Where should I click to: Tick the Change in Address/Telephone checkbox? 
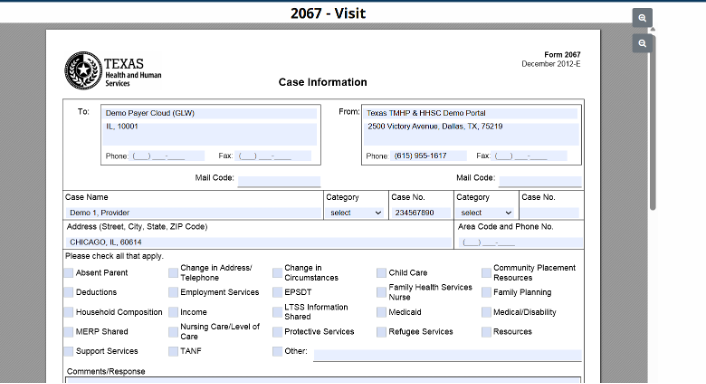pyautogui.click(x=173, y=273)
